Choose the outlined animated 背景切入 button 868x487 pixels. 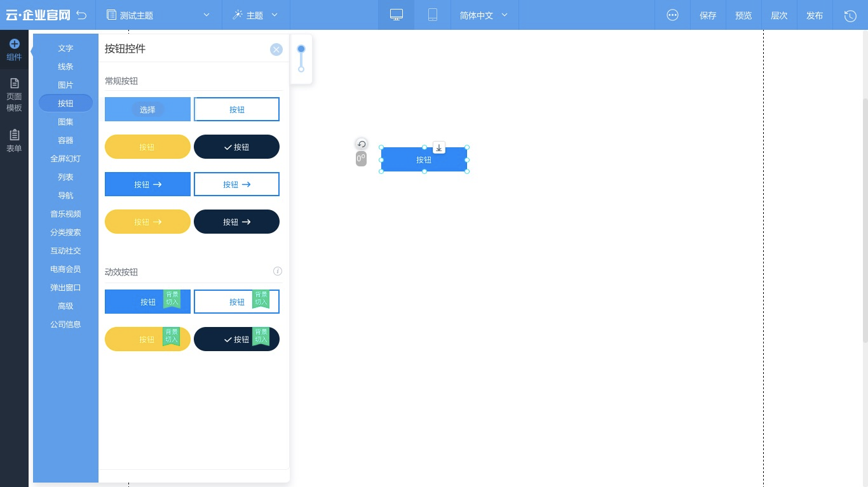pyautogui.click(x=236, y=302)
